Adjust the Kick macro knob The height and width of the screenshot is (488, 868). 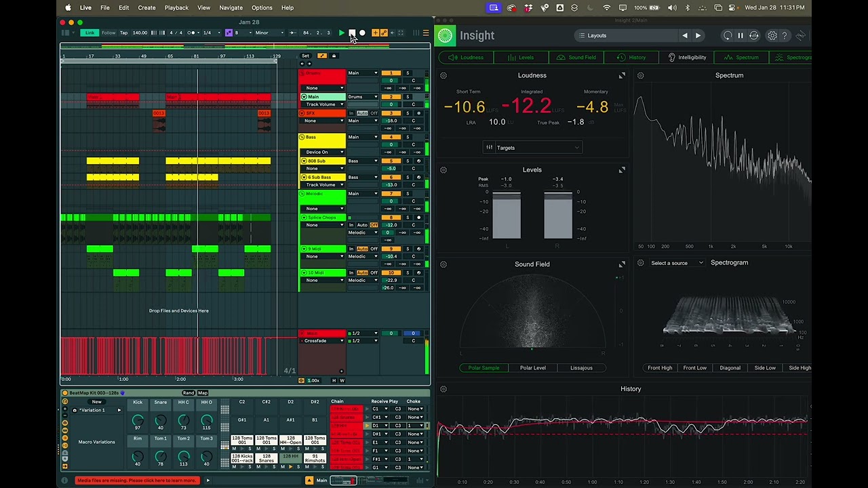point(138,420)
